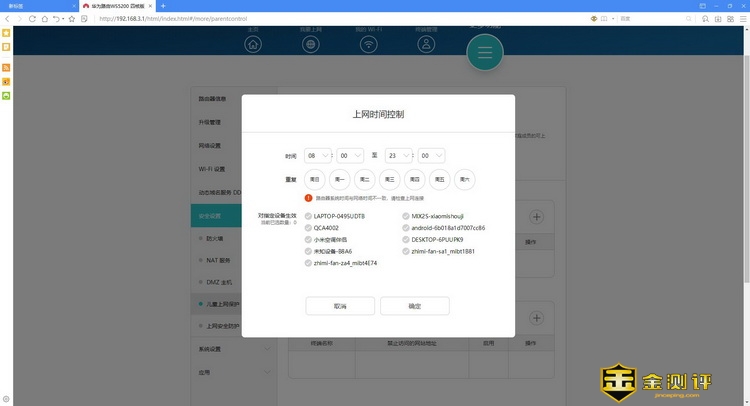Select the MIX2S-xiaomishouji device checkbox

406,215
